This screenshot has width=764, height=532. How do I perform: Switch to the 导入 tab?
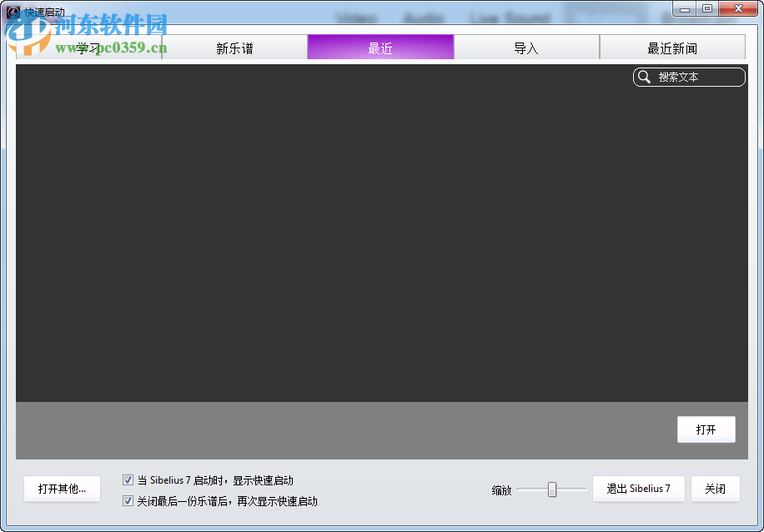tap(526, 48)
